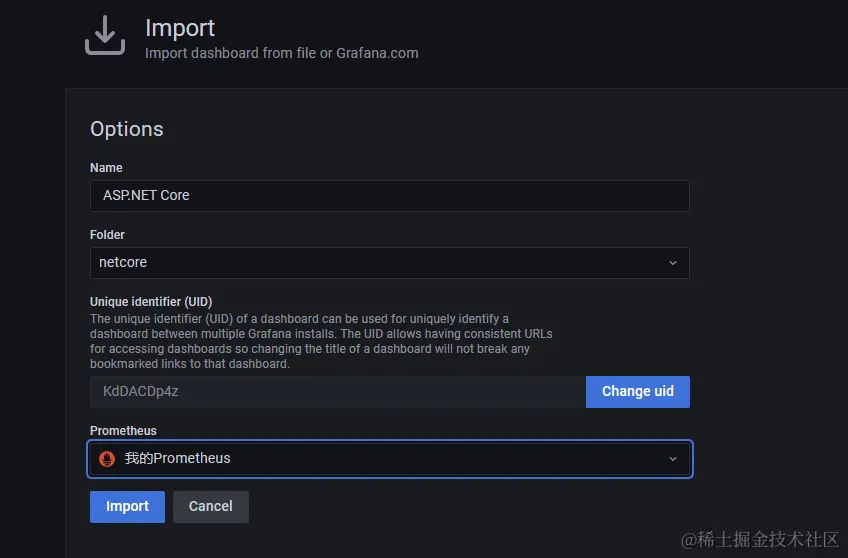Open the Folder dropdown showing netcore
This screenshot has height=558, width=848.
(x=389, y=263)
